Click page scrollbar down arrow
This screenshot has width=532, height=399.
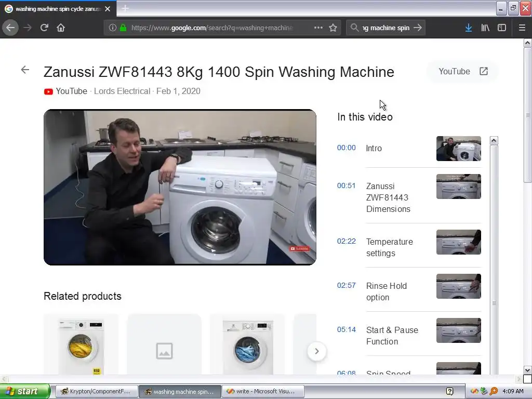527,370
